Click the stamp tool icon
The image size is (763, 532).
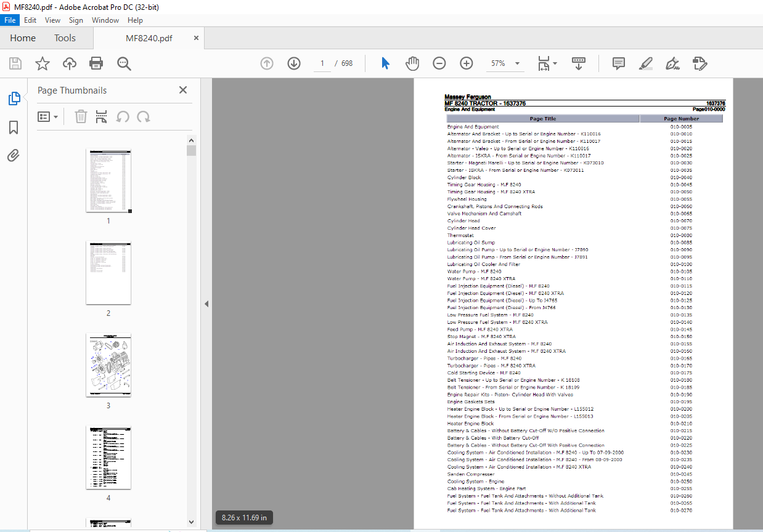click(700, 63)
